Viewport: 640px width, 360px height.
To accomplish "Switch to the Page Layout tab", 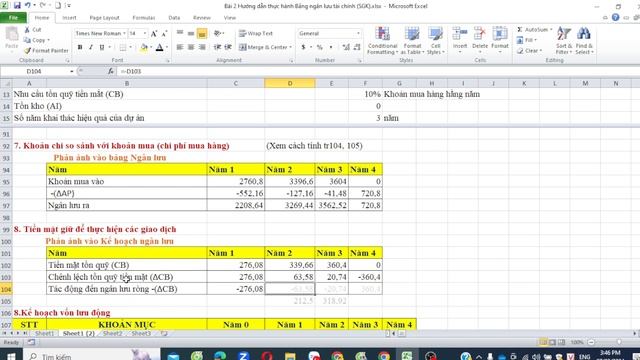I will pos(104,18).
